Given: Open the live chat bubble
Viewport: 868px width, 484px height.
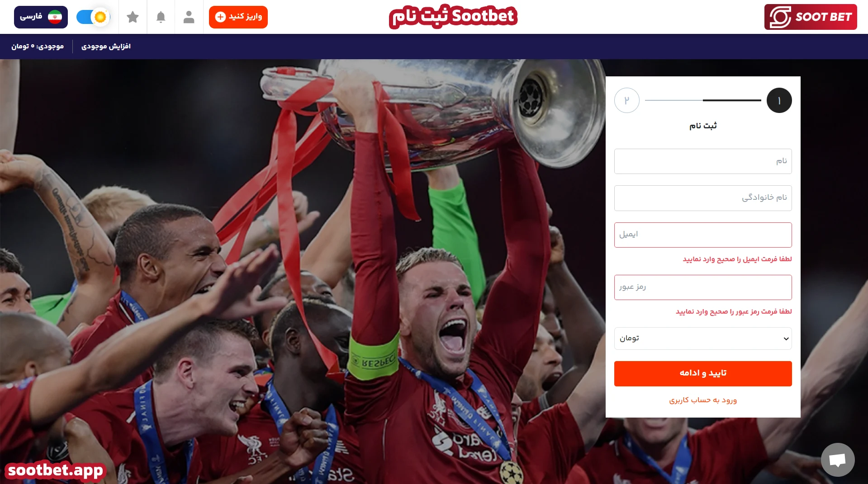Looking at the screenshot, I should [x=838, y=460].
